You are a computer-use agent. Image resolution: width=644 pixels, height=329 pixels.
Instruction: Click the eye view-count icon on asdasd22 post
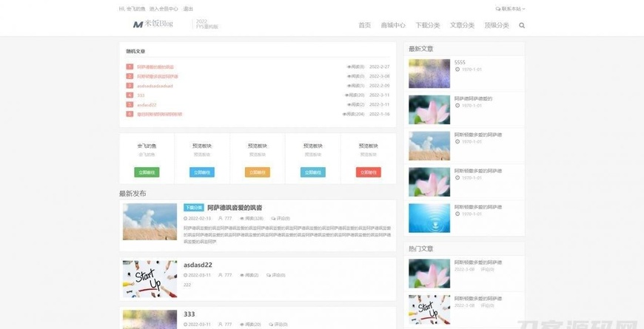(242, 275)
